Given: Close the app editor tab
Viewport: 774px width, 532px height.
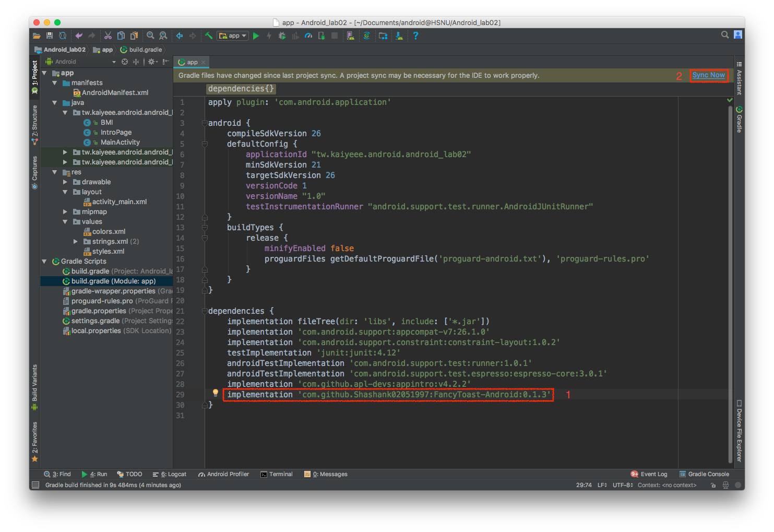Looking at the screenshot, I should [204, 62].
